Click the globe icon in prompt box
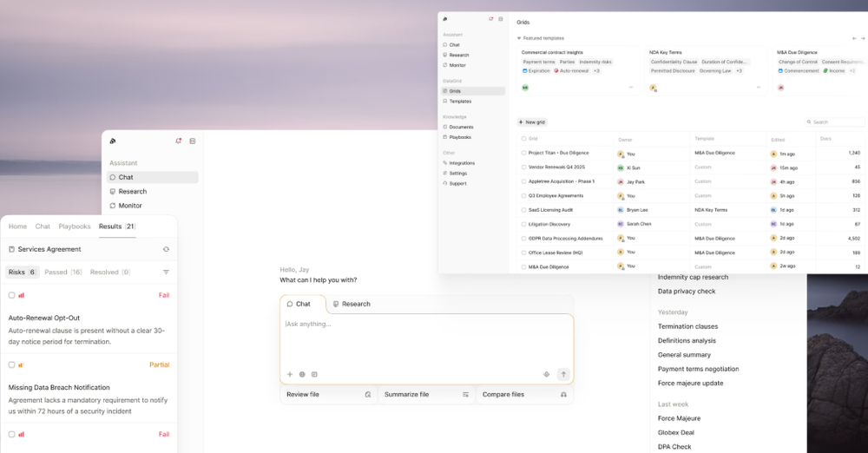This screenshot has height=453, width=868. click(302, 374)
